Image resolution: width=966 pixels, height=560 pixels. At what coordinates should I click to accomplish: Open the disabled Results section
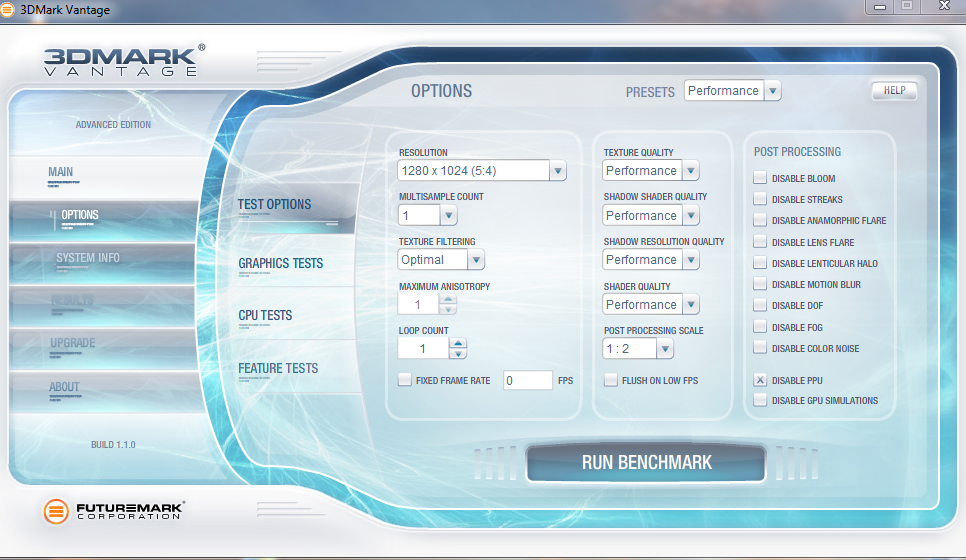pyautogui.click(x=105, y=305)
